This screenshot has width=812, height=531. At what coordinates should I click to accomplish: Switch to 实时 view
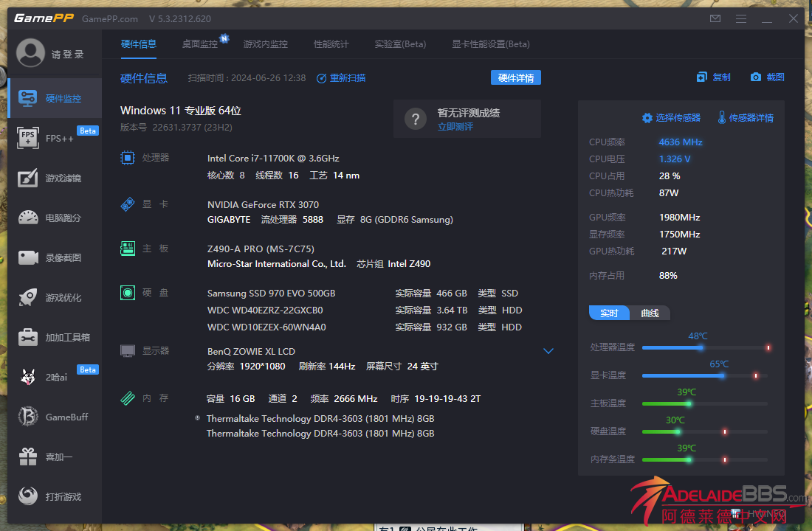[609, 313]
